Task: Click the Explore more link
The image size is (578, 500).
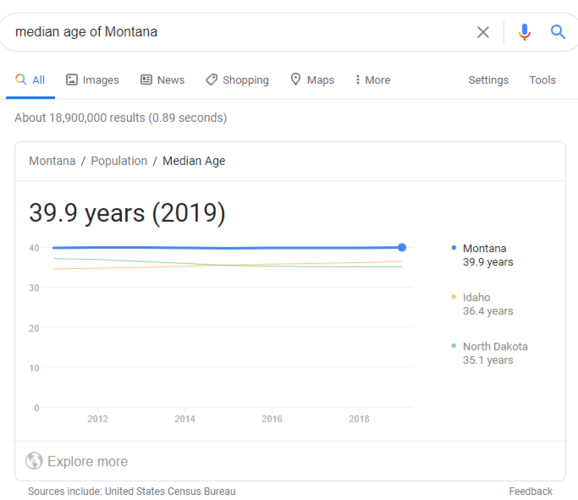Action: 87,461
